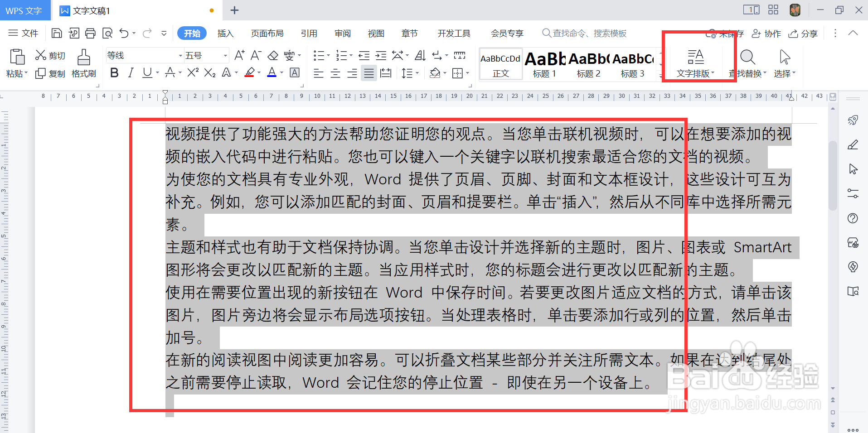The height and width of the screenshot is (433, 868).
Task: Click the 协作 collaborate button
Action: coord(766,34)
